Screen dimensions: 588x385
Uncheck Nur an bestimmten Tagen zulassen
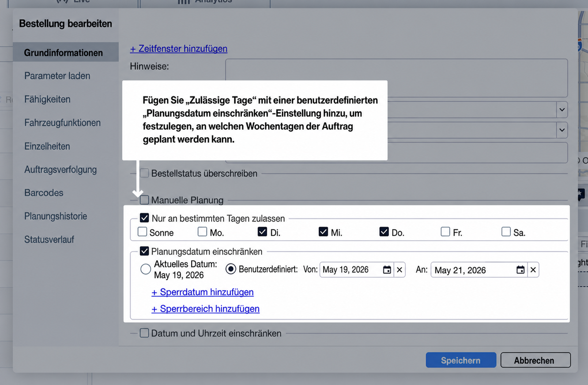[144, 218]
